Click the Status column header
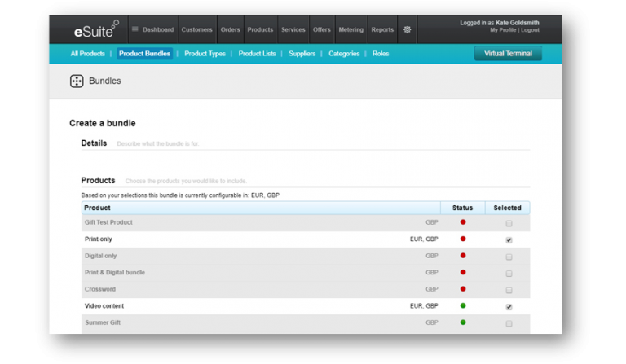Image resolution: width=626 pixels, height=364 pixels. (462, 208)
